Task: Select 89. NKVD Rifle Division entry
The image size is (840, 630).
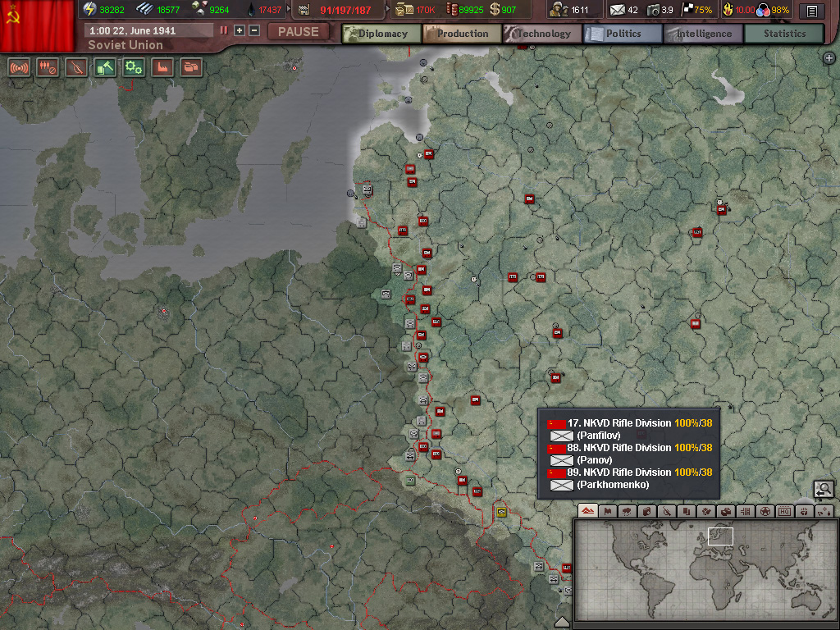Action: tap(629, 472)
